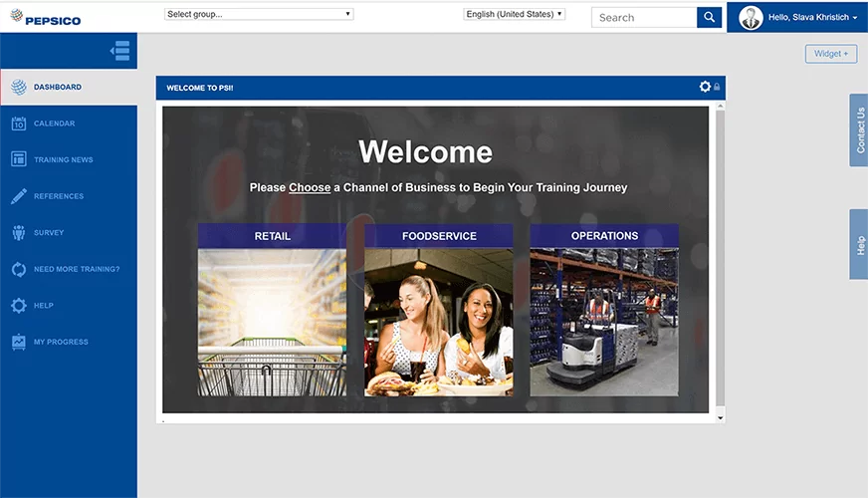Click the widget vertical scrollbar track
The image size is (868, 498).
[721, 258]
